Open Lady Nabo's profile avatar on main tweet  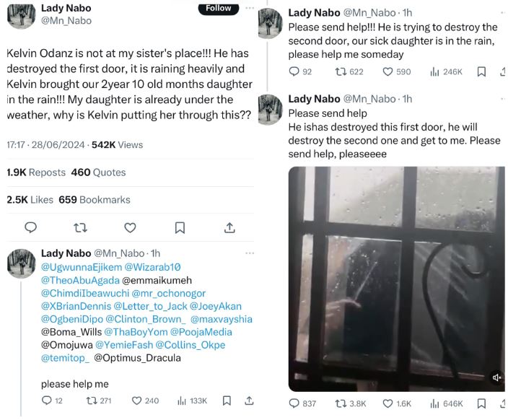(x=21, y=16)
